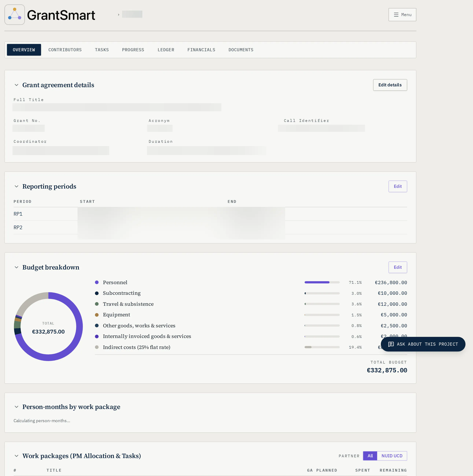Switch to the Contributors tab
This screenshot has width=473, height=476.
click(x=65, y=50)
